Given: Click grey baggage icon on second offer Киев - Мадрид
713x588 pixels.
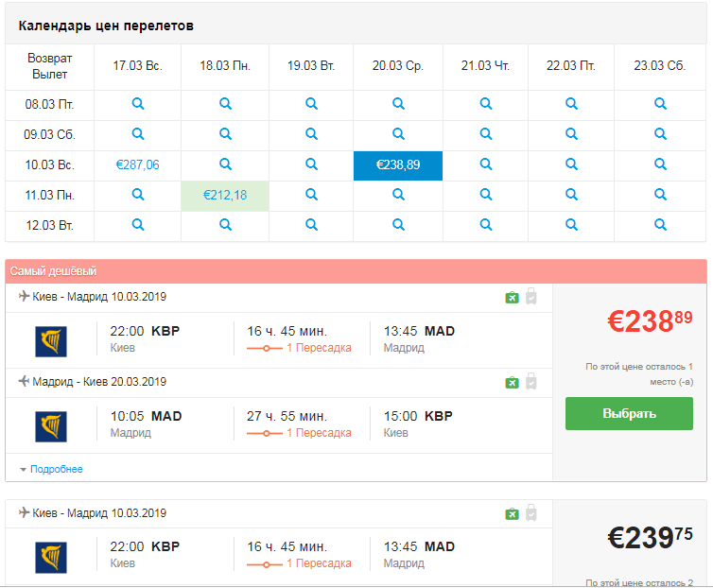Looking at the screenshot, I should [x=531, y=512].
